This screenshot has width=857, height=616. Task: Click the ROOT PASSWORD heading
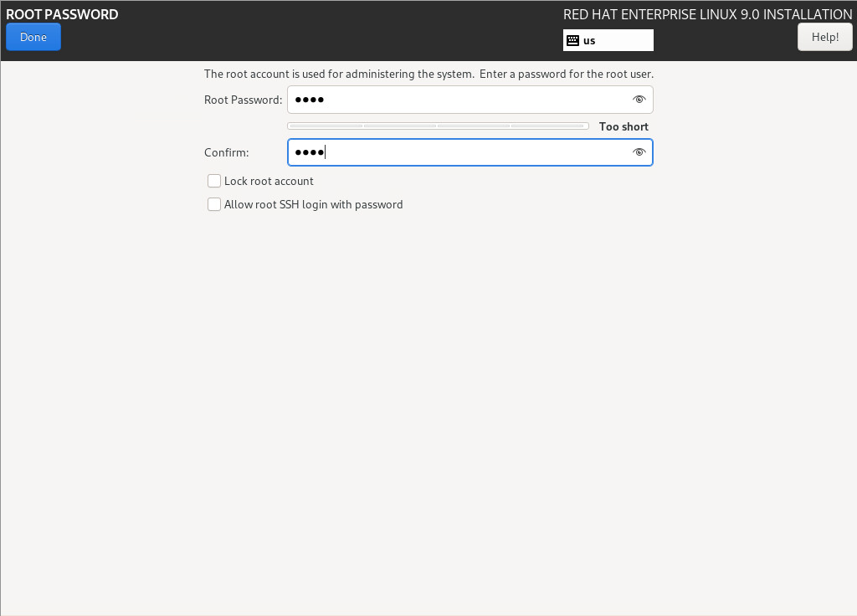[x=62, y=14]
